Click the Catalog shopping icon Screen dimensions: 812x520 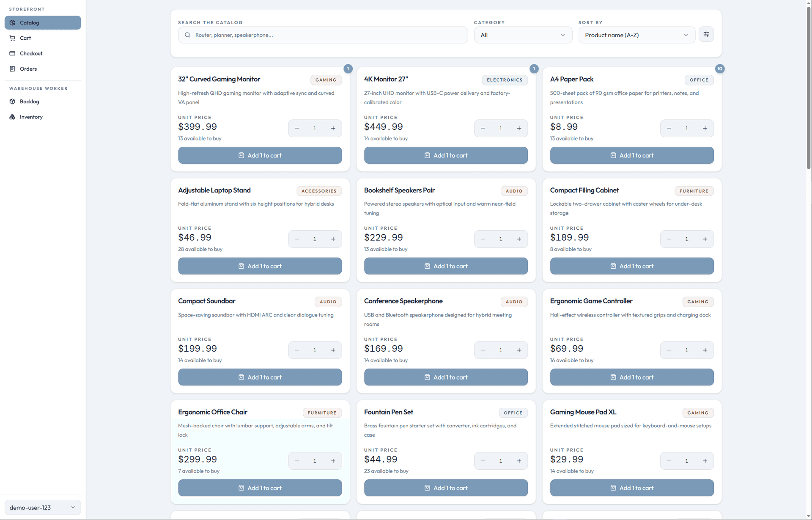pos(12,22)
